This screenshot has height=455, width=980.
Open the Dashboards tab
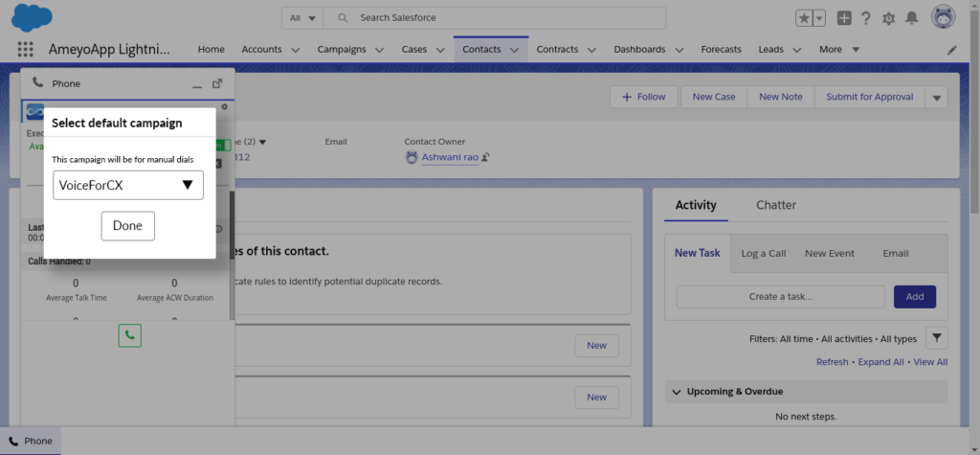pos(639,50)
